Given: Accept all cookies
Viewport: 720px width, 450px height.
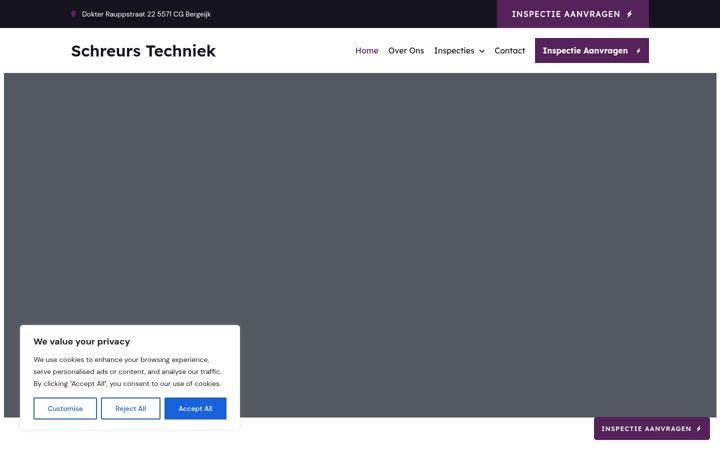Looking at the screenshot, I should click(x=195, y=408).
